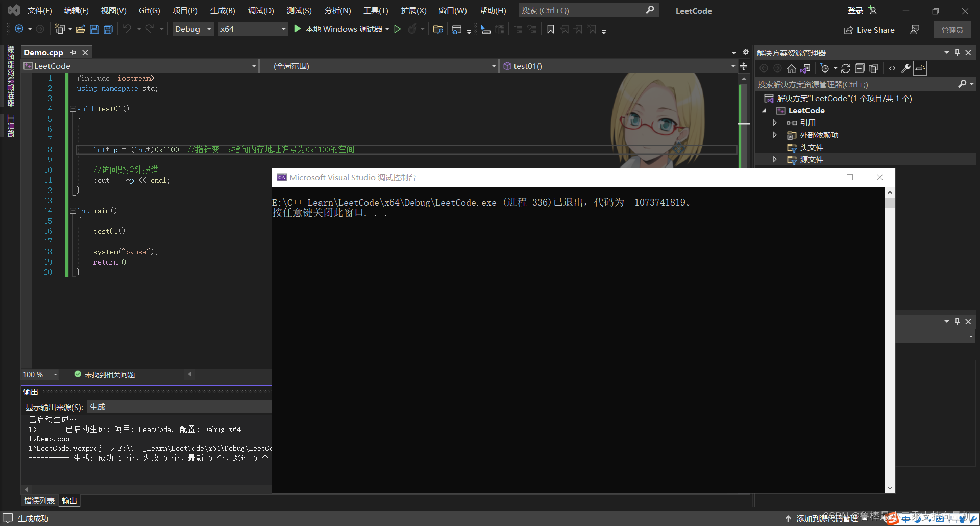Collapse all icon in Solution Explorer
This screenshot has height=526, width=980.
pyautogui.click(x=860, y=68)
